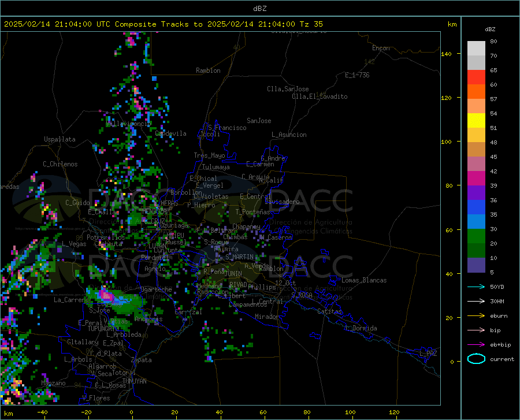Viewport: 520px width, 420px height.
Task: Click the JUNIN map label
Action: click(x=233, y=273)
